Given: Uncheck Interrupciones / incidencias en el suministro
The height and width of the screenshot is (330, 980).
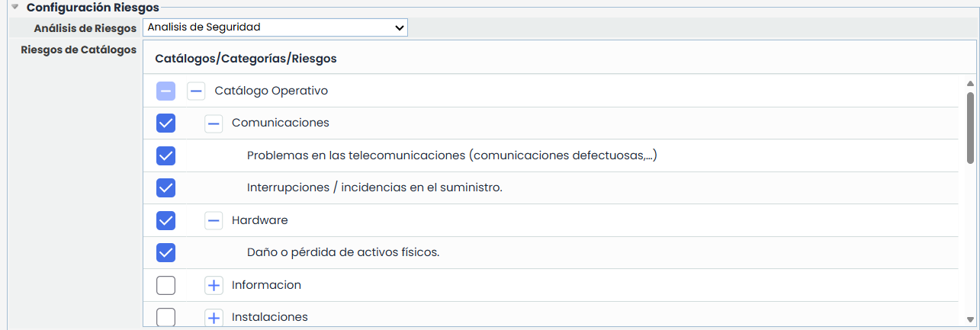Looking at the screenshot, I should 165,188.
